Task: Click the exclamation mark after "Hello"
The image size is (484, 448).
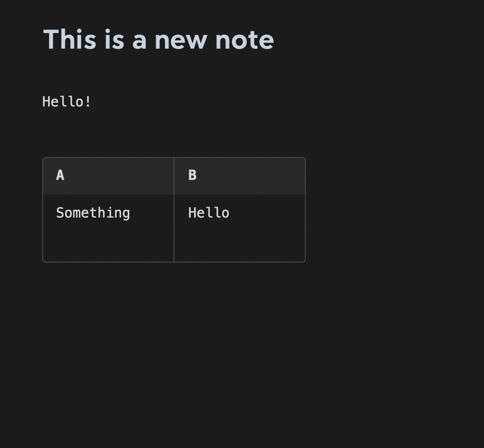Action: coord(88,102)
